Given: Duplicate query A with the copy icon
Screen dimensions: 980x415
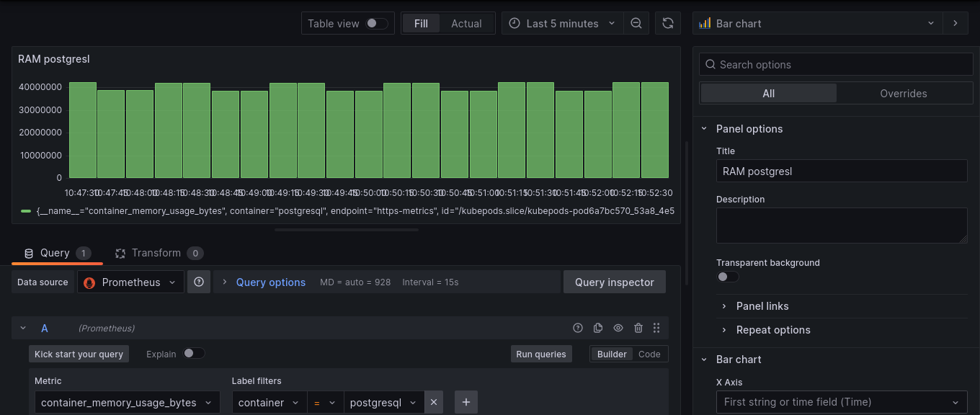Looking at the screenshot, I should click(x=598, y=328).
